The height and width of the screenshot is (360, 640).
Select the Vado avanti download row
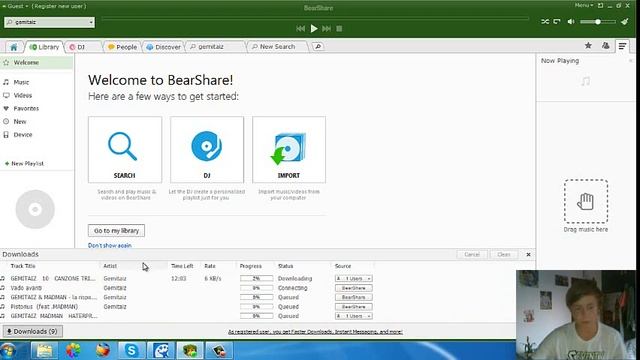point(187,288)
